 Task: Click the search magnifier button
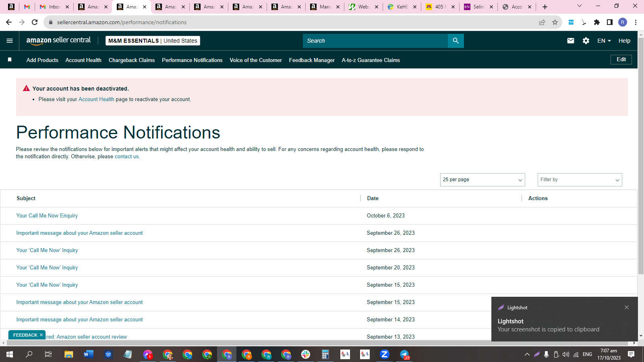click(x=456, y=41)
